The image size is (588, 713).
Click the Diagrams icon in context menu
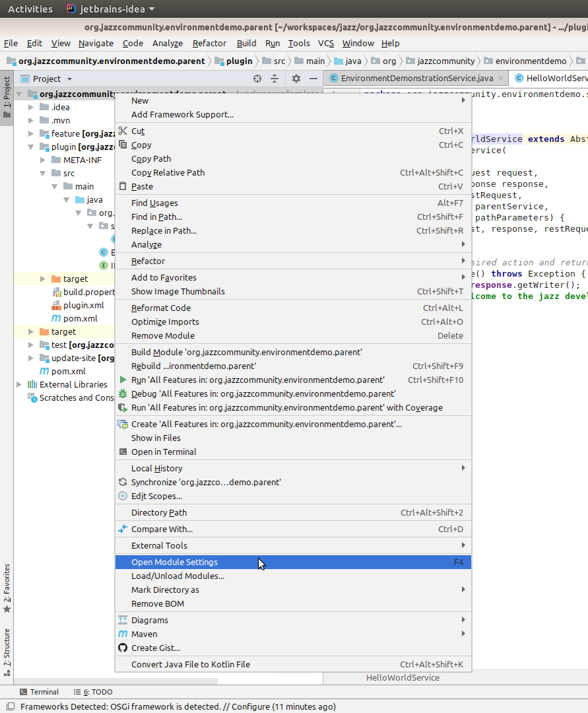123,620
